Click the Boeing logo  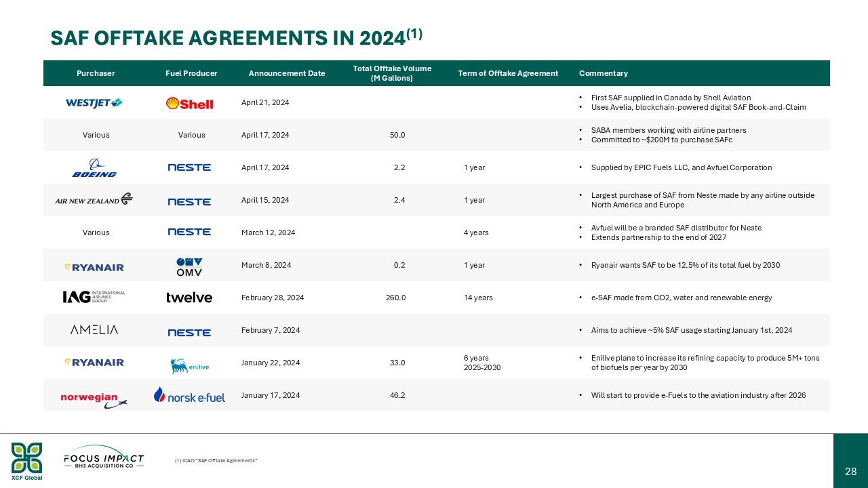point(94,167)
